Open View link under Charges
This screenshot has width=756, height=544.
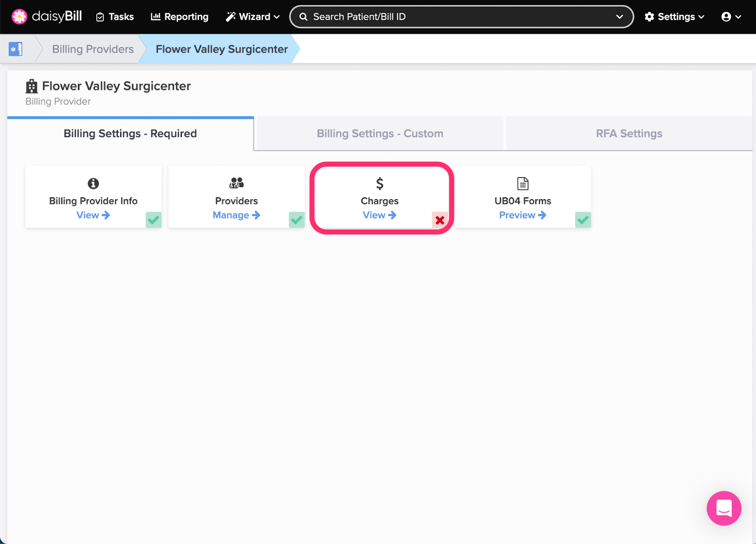[x=379, y=215]
